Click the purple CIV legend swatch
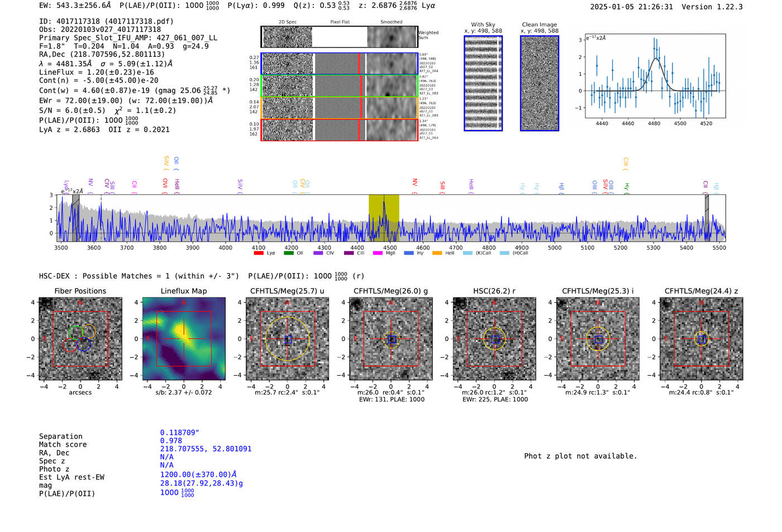 click(x=318, y=253)
